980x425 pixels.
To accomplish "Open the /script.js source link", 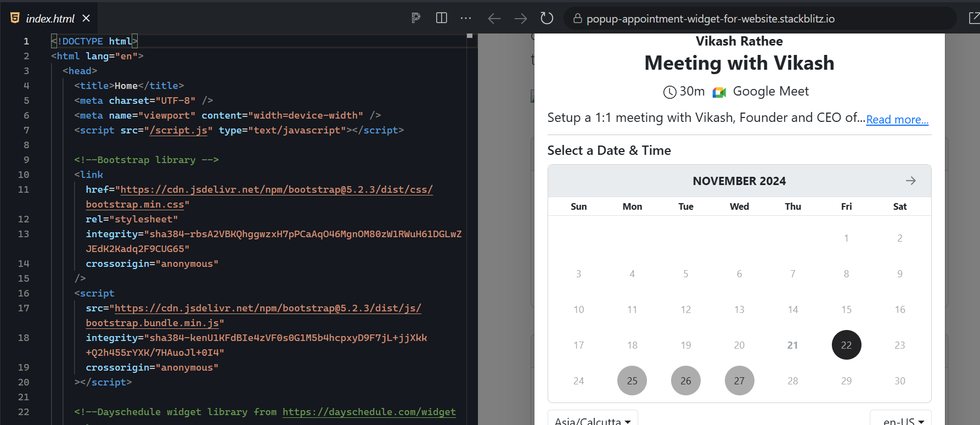I will [x=178, y=130].
